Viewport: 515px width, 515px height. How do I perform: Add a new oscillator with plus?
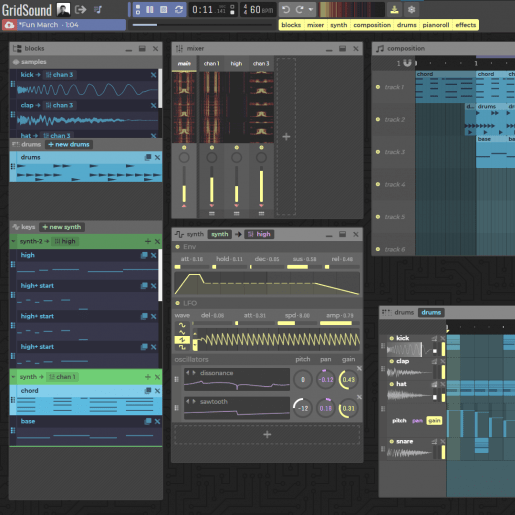[267, 434]
